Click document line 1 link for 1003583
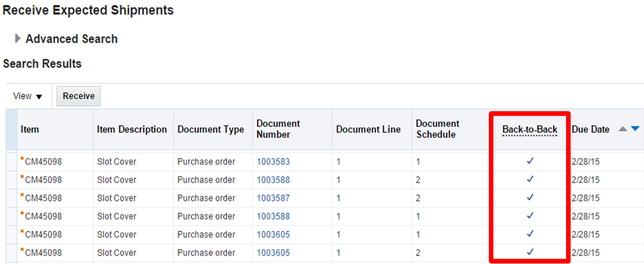This screenshot has height=264, width=644. tap(339, 161)
